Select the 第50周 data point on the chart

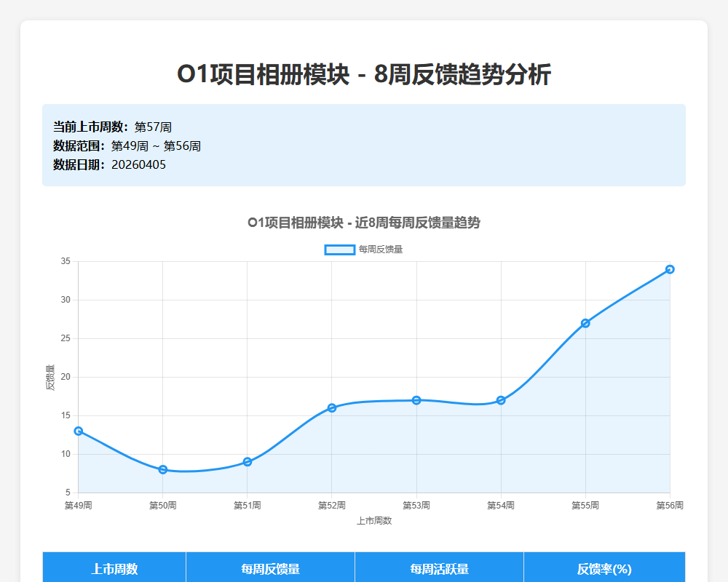click(x=163, y=470)
